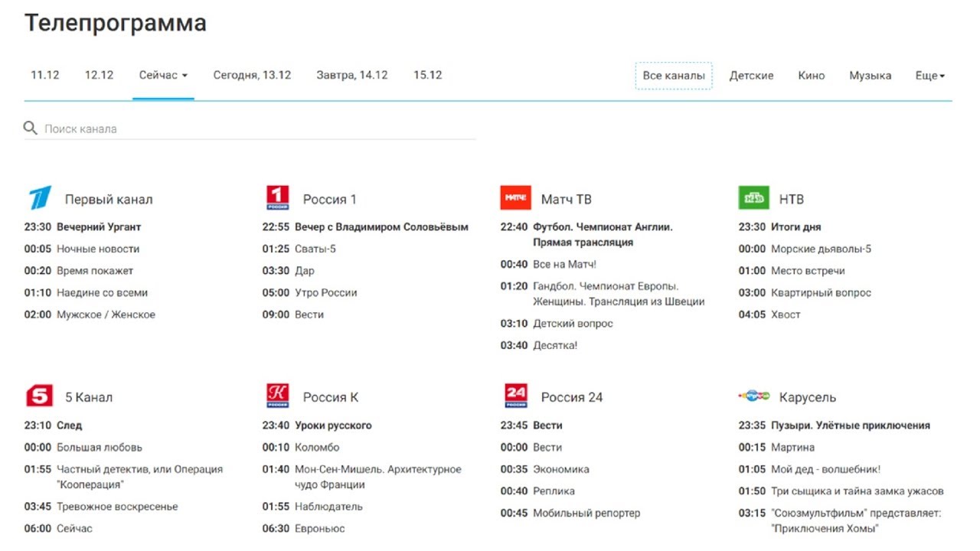This screenshot has height=551, width=980.
Task: Open schedule for Завтра, 14.12
Action: (x=352, y=75)
